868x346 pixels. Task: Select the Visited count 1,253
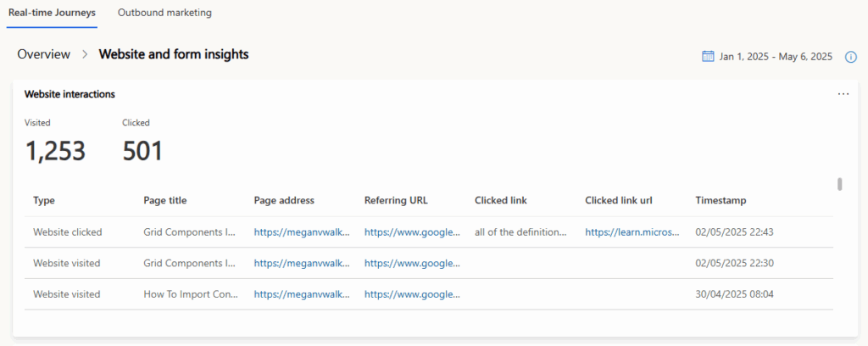click(55, 151)
